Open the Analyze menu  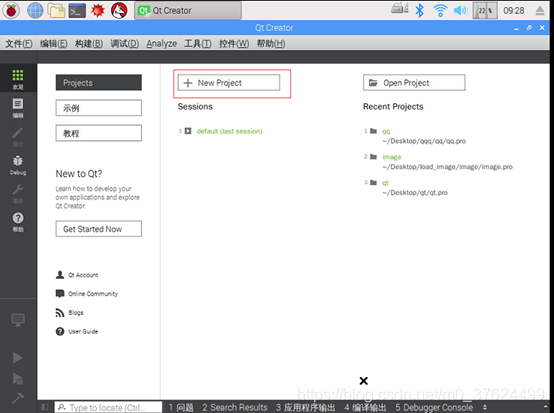click(161, 43)
